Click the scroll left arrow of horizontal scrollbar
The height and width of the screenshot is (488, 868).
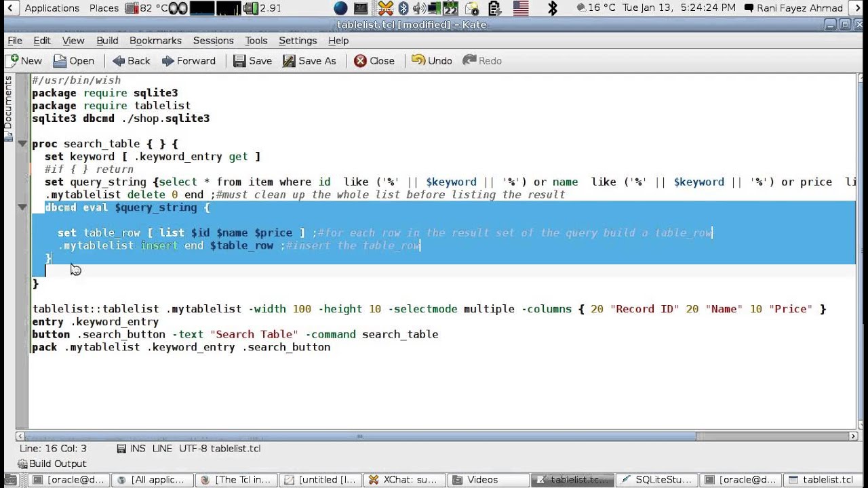pyautogui.click(x=20, y=436)
